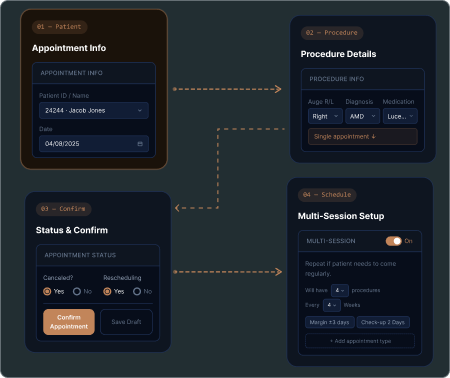Open the Every Weeks interval dropdown

[332, 305]
